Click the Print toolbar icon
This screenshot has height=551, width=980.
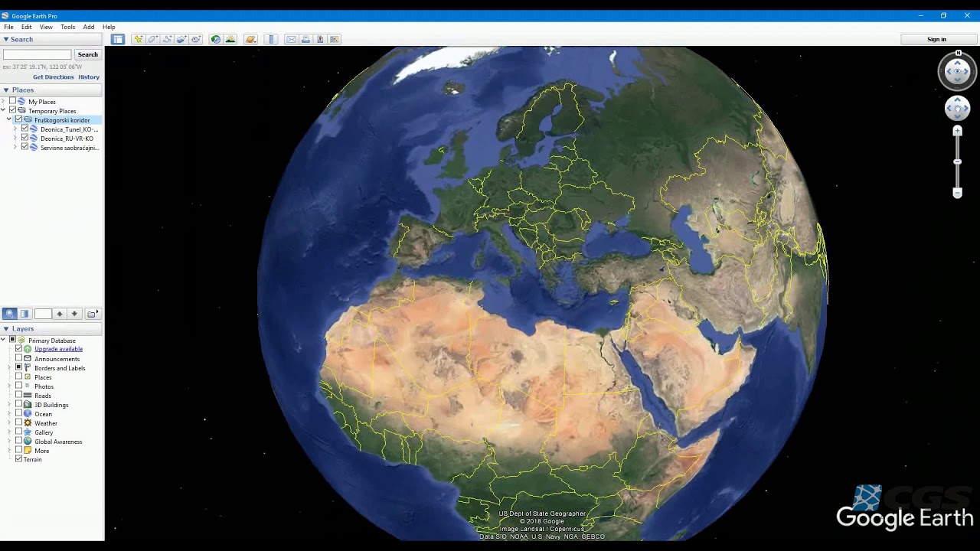(305, 39)
